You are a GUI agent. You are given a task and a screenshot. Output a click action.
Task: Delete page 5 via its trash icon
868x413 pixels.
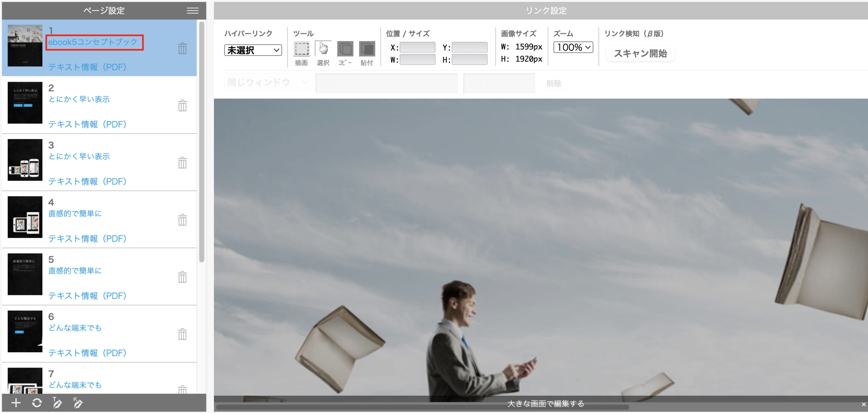tap(182, 277)
